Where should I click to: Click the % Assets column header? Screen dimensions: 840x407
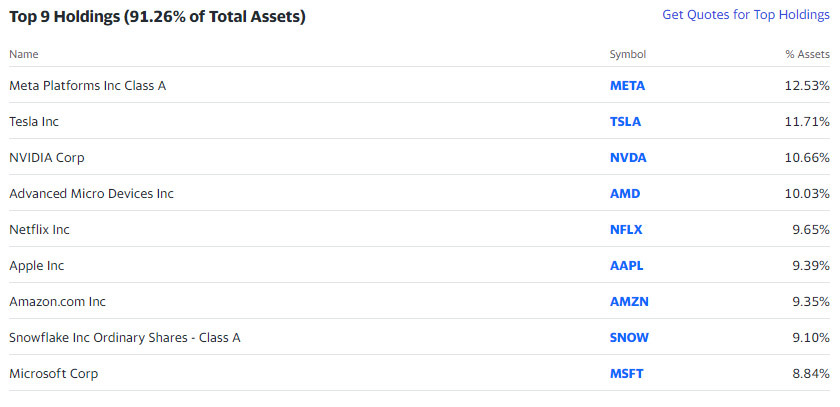(x=807, y=54)
